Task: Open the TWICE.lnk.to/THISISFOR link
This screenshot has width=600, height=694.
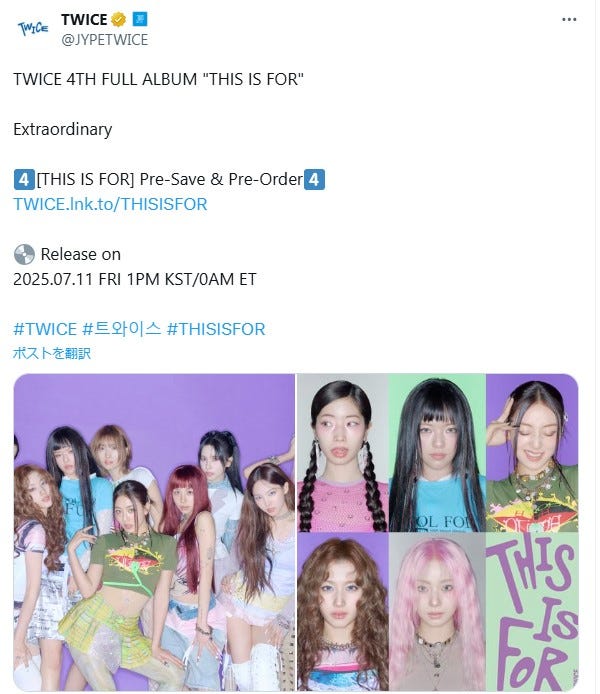Action: pos(110,204)
